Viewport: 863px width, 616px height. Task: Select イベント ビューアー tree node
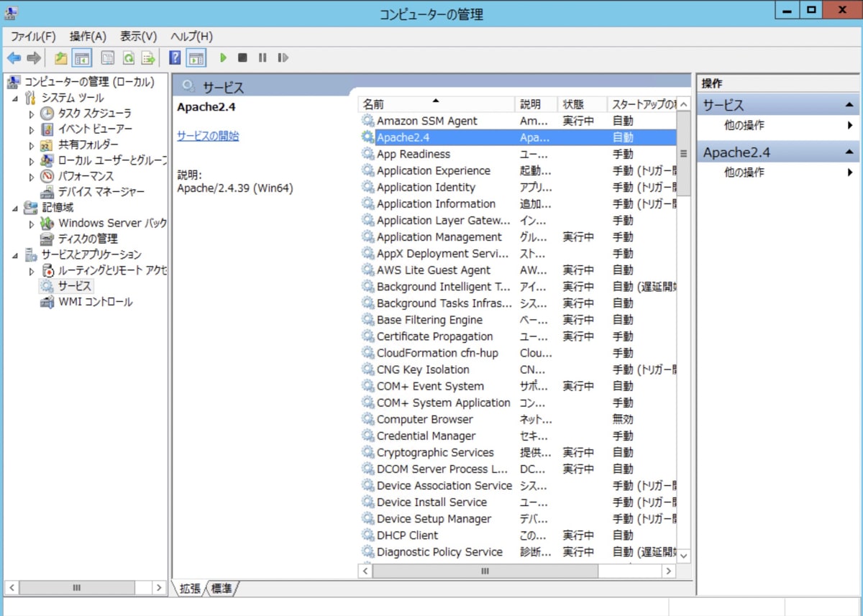(95, 129)
